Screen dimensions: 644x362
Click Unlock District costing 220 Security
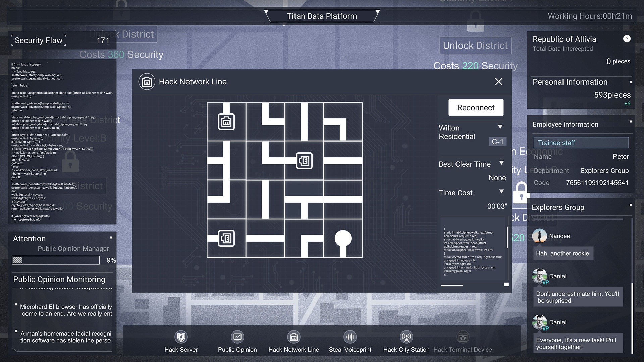(x=475, y=45)
